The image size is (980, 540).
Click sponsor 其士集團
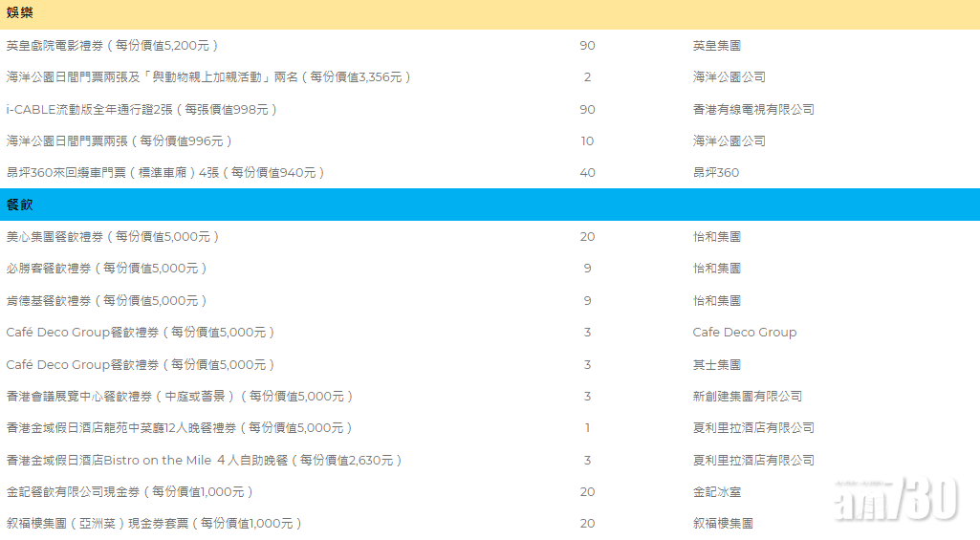point(716,364)
